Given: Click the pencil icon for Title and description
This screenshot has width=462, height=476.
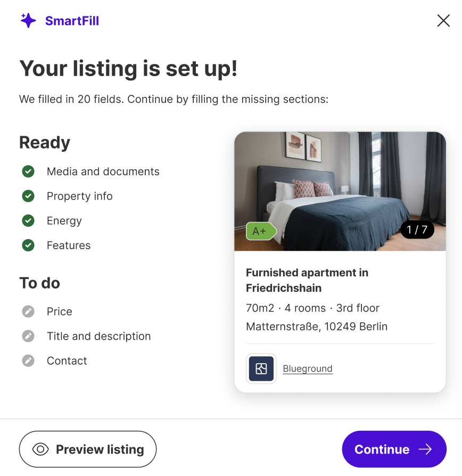Looking at the screenshot, I should [x=28, y=336].
